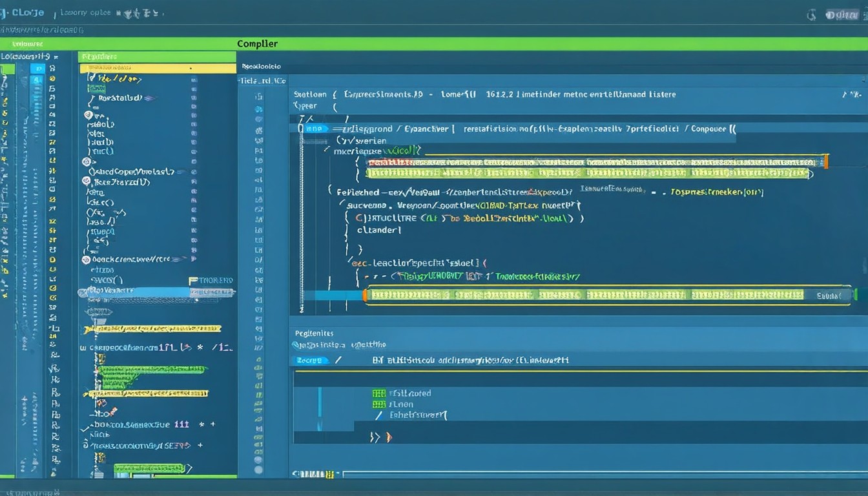Click the circular icon beside the top-right box
Viewport: 868px width, 496px height.
click(x=811, y=15)
